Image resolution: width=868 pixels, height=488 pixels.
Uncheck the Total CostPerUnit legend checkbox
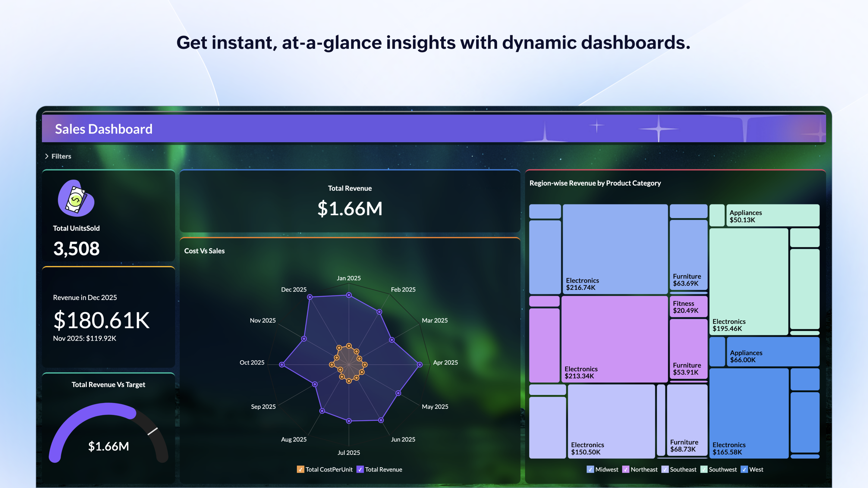pos(300,470)
